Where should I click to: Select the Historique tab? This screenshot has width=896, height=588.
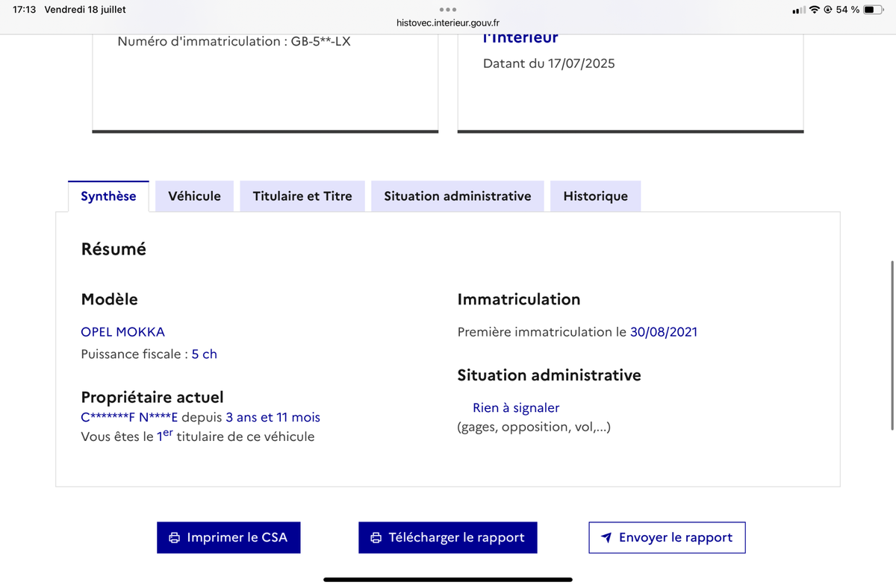click(596, 196)
